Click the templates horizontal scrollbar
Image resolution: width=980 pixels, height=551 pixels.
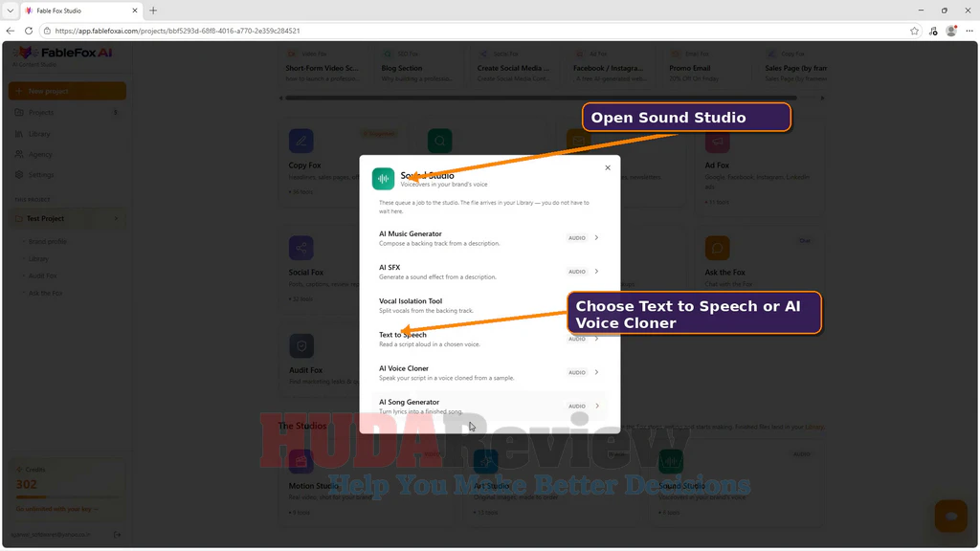click(542, 99)
